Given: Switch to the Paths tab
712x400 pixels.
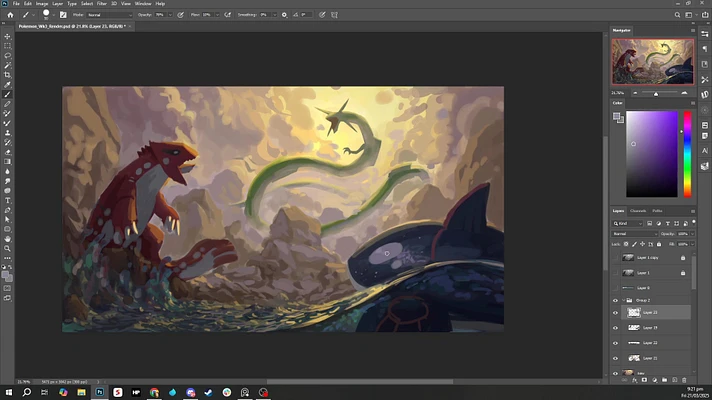Looking at the screenshot, I should coord(657,211).
